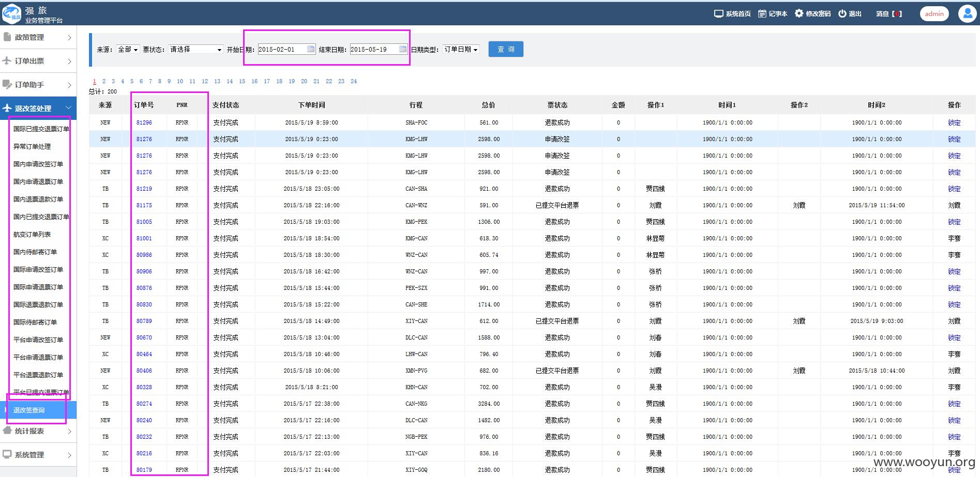This screenshot has height=477, width=980.
Task: Expand the 政策管理 chevron
Action: point(69,37)
